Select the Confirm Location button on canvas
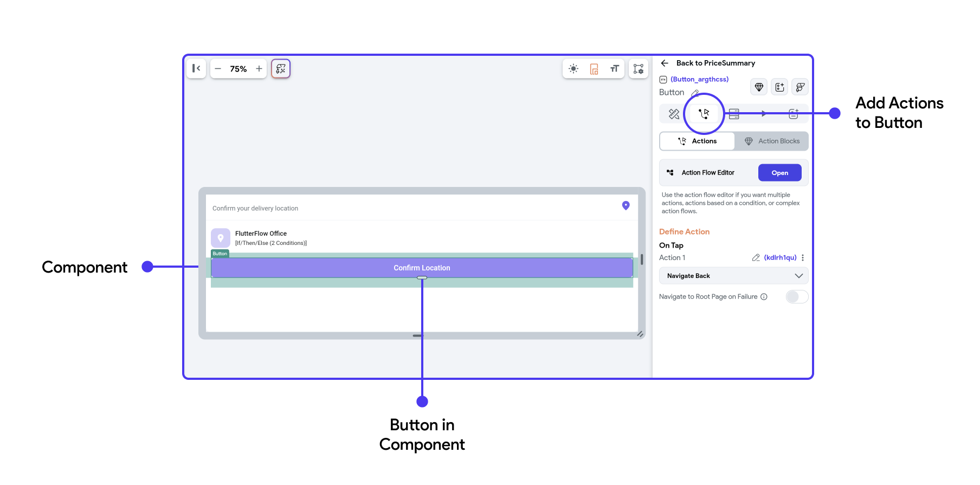Image resolution: width=980 pixels, height=485 pixels. point(422,268)
